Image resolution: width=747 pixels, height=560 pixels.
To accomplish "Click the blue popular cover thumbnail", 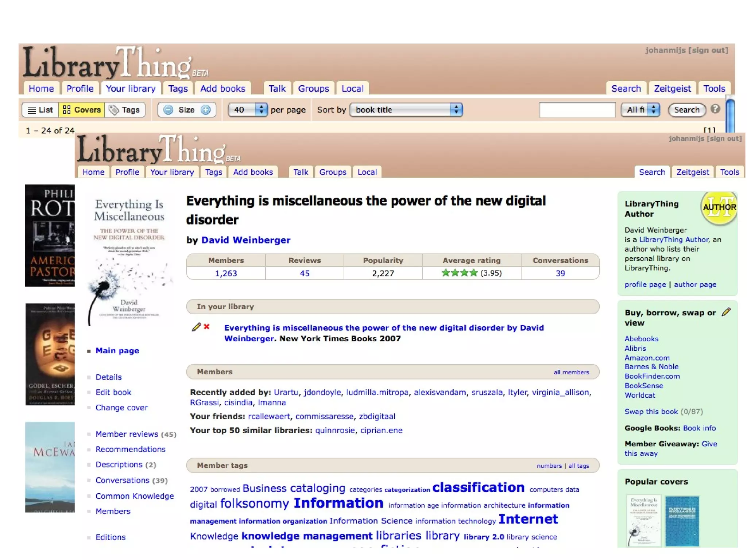I will pyautogui.click(x=682, y=521).
